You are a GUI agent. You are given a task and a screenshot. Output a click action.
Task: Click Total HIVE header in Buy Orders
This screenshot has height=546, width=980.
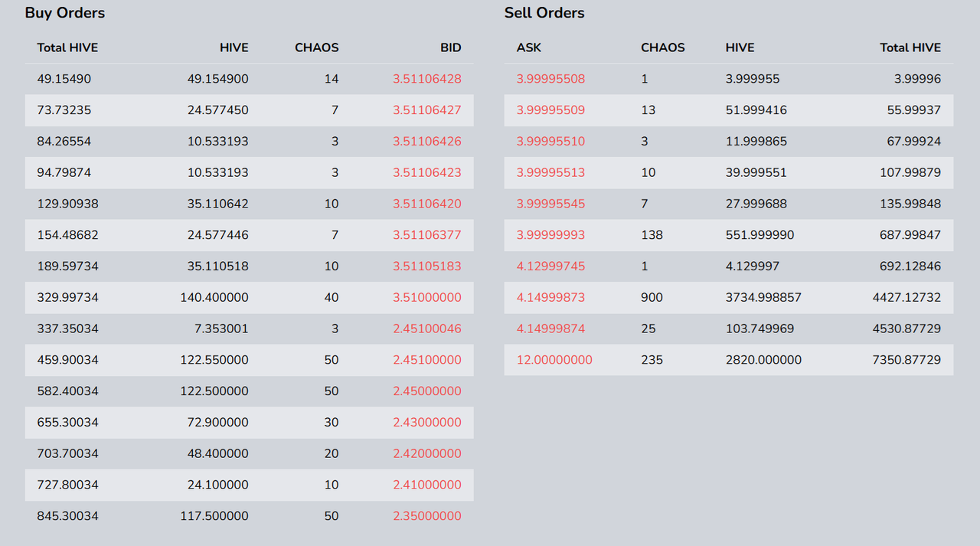67,47
